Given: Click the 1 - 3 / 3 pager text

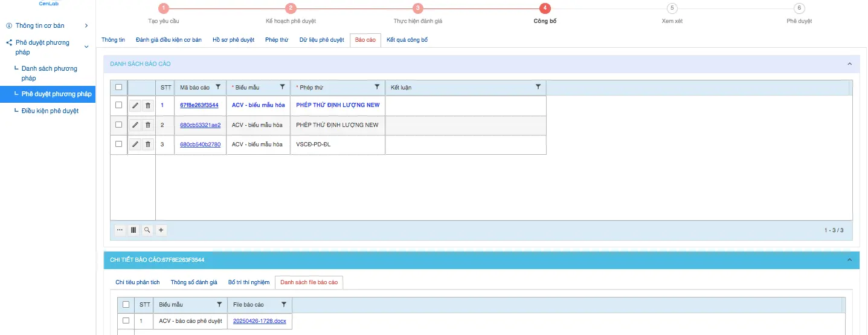Looking at the screenshot, I should 834,230.
